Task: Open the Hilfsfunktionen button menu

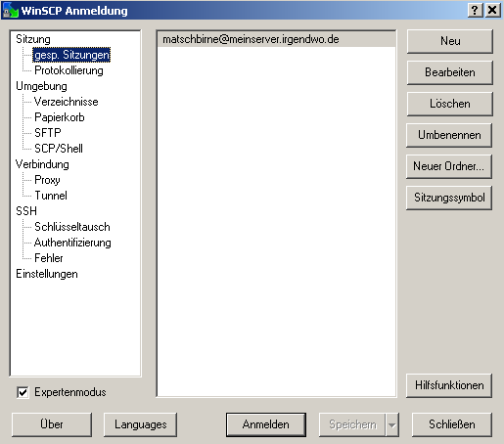Action: point(449,385)
